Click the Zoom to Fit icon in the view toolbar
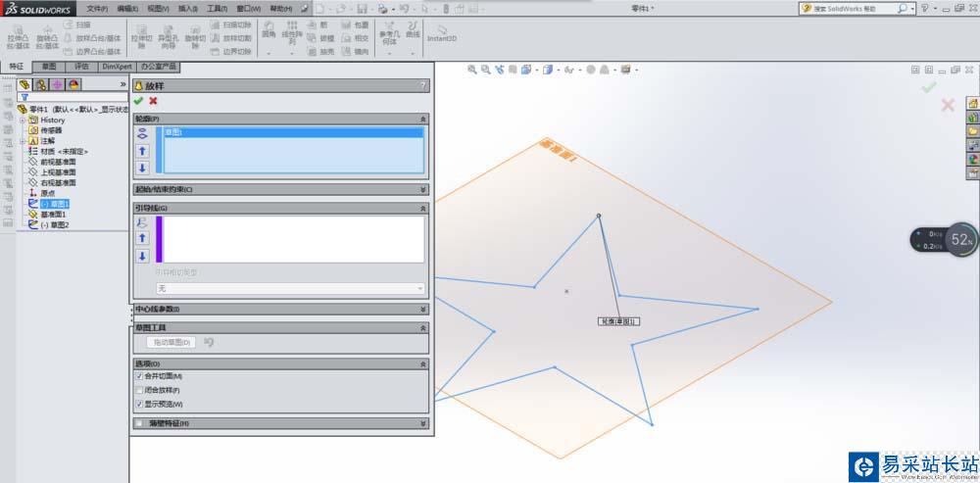The width and height of the screenshot is (980, 483). (472, 70)
